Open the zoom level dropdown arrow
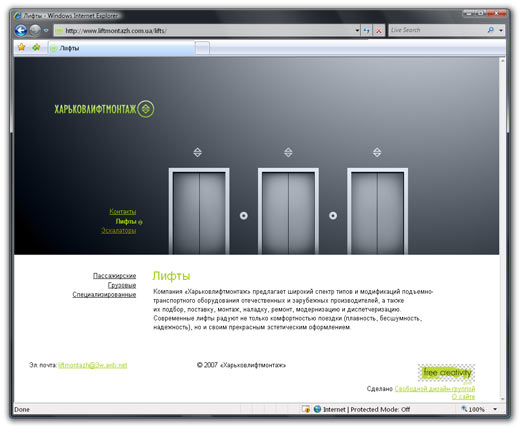520x430 pixels. click(x=495, y=409)
